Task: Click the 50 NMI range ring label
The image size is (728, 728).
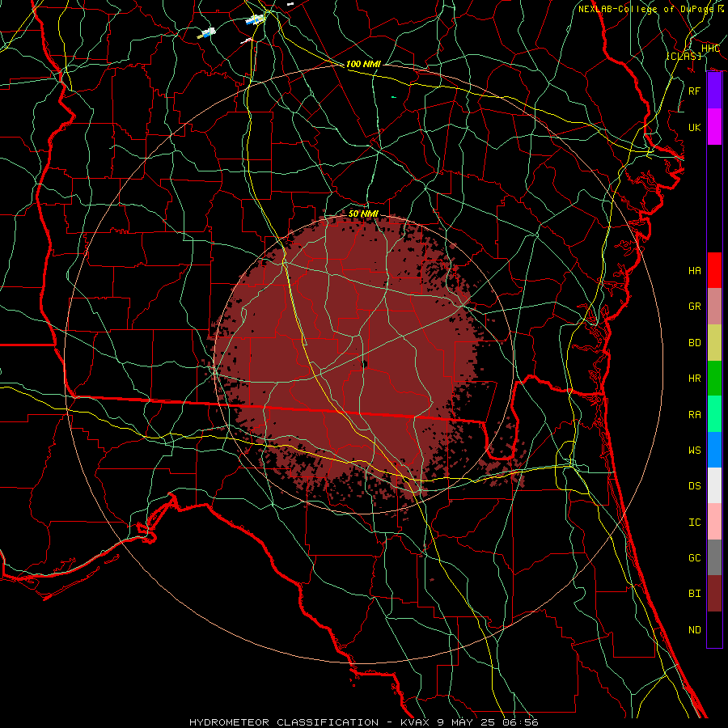Action: pyautogui.click(x=363, y=214)
